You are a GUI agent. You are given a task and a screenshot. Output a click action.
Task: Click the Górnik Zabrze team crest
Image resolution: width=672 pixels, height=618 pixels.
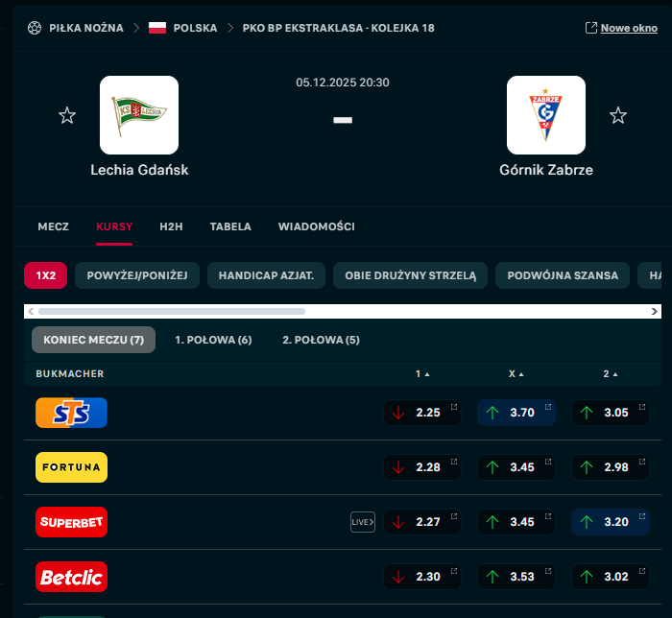(546, 115)
